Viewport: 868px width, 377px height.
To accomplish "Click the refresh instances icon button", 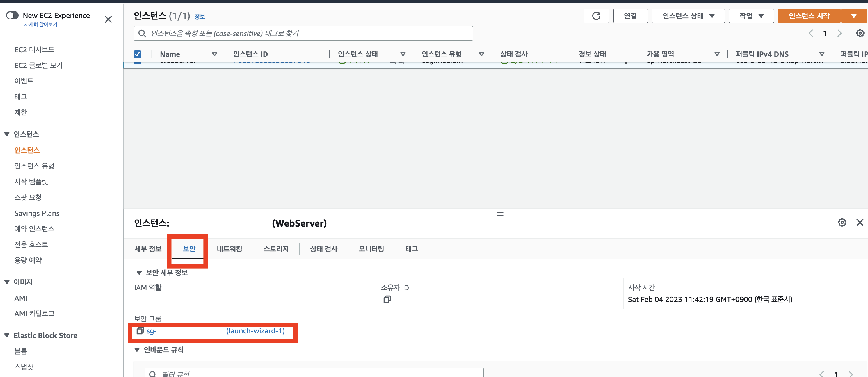I will tap(596, 16).
